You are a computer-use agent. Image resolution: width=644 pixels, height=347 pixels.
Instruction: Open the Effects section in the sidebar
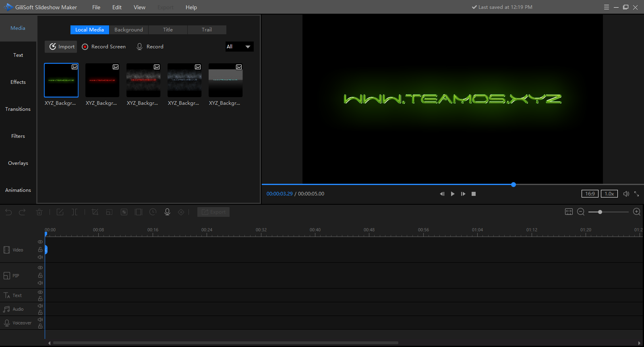pos(18,82)
